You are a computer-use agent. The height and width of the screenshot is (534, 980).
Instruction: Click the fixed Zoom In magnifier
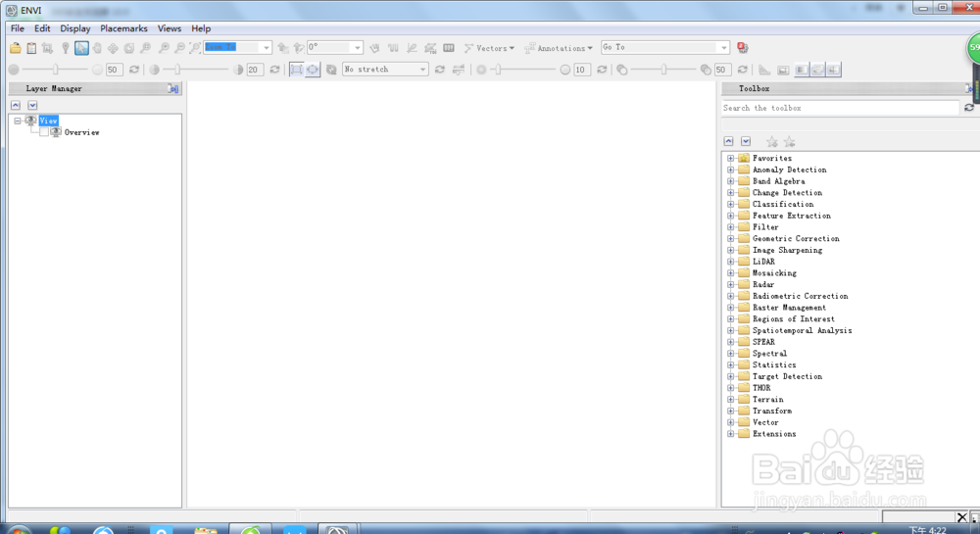164,48
